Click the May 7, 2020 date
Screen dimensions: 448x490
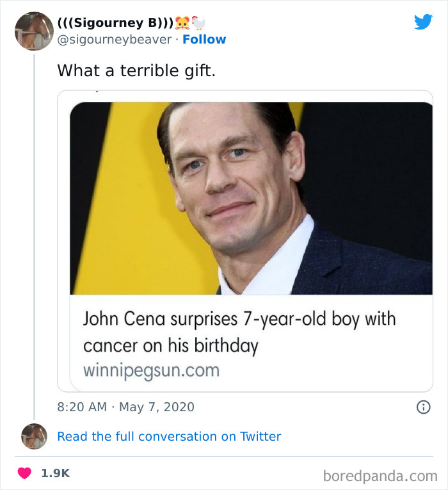pyautogui.click(x=157, y=407)
